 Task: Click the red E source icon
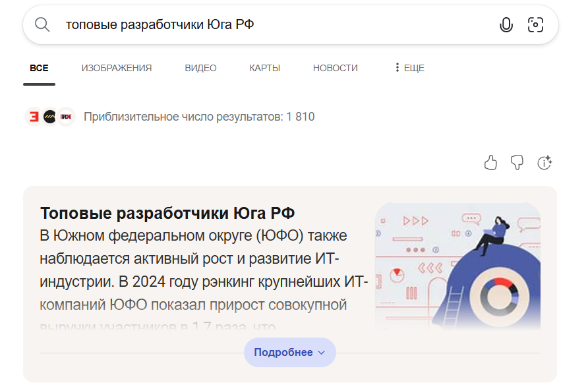point(33,117)
